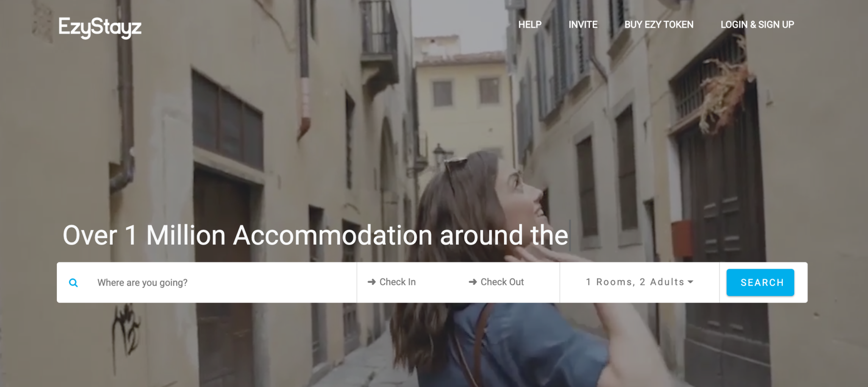Click the 'Check Out' label text
Viewport: 868px width, 387px height.
[x=502, y=282]
